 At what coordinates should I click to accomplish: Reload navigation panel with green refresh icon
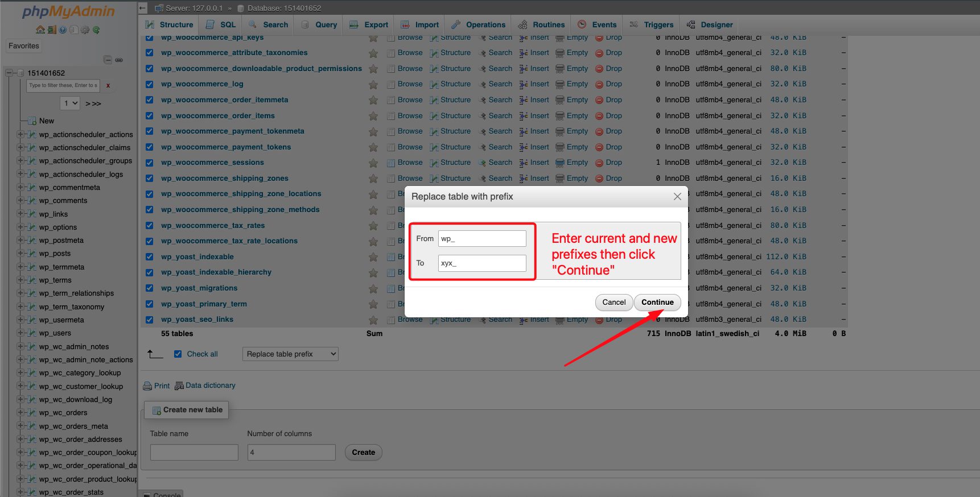96,30
